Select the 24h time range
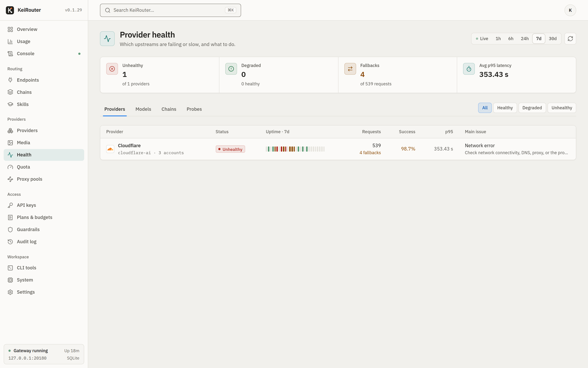The height and width of the screenshot is (368, 588). click(525, 39)
